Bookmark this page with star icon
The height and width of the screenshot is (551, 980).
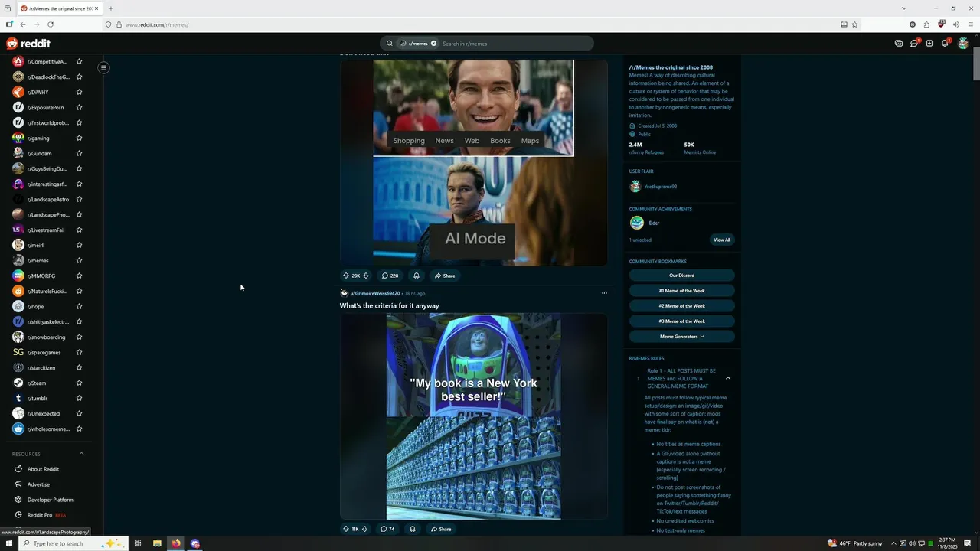pyautogui.click(x=854, y=24)
